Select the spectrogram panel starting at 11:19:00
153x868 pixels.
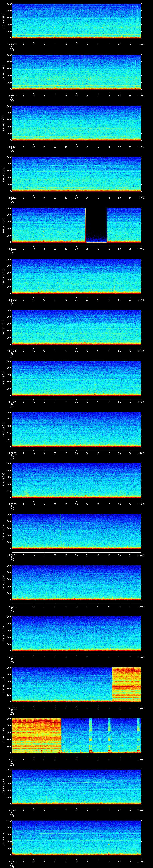coord(77,276)
